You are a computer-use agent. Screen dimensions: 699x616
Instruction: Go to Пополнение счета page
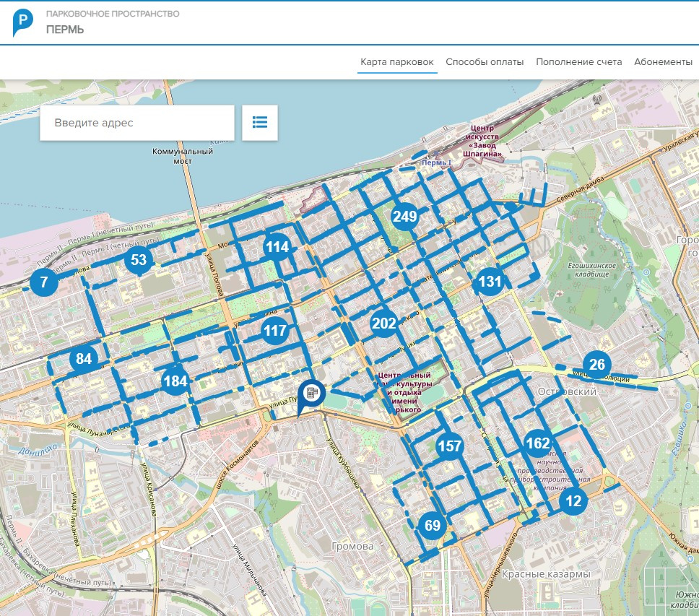[x=578, y=62]
